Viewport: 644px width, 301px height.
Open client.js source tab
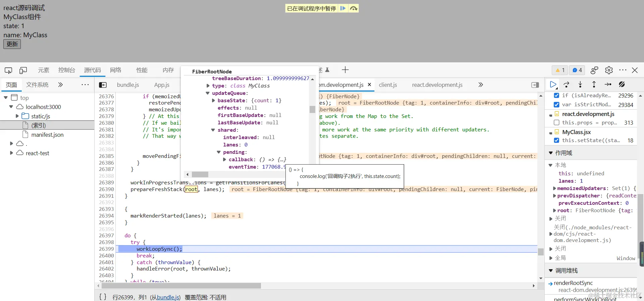tap(388, 85)
